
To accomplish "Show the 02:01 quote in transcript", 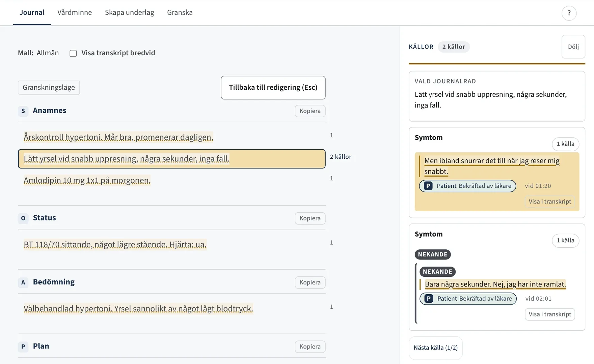I will (x=550, y=314).
